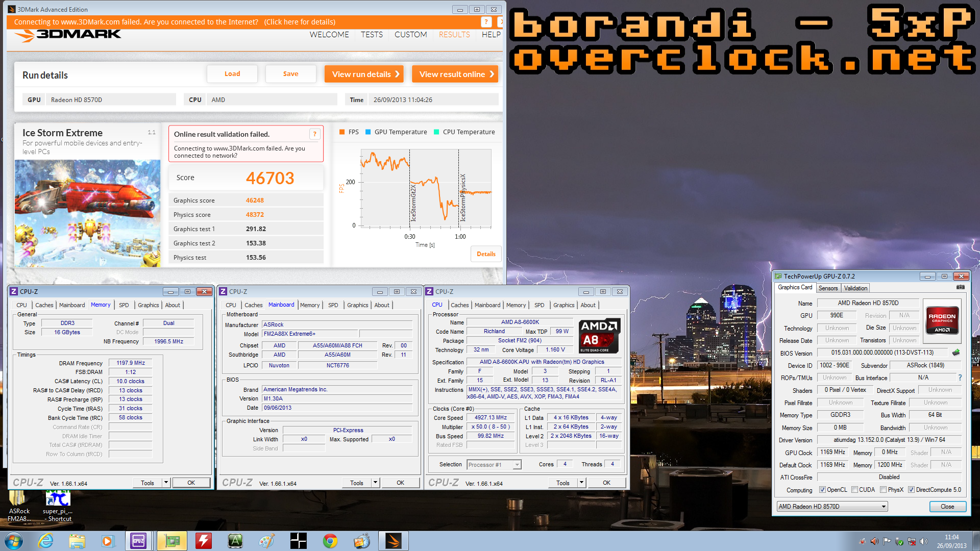Open the super_pi shortcut on the desktop
The image size is (980, 551).
pos(58,506)
